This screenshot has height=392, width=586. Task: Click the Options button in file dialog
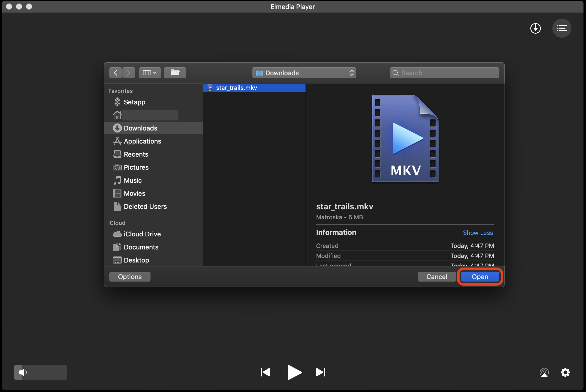[130, 276]
